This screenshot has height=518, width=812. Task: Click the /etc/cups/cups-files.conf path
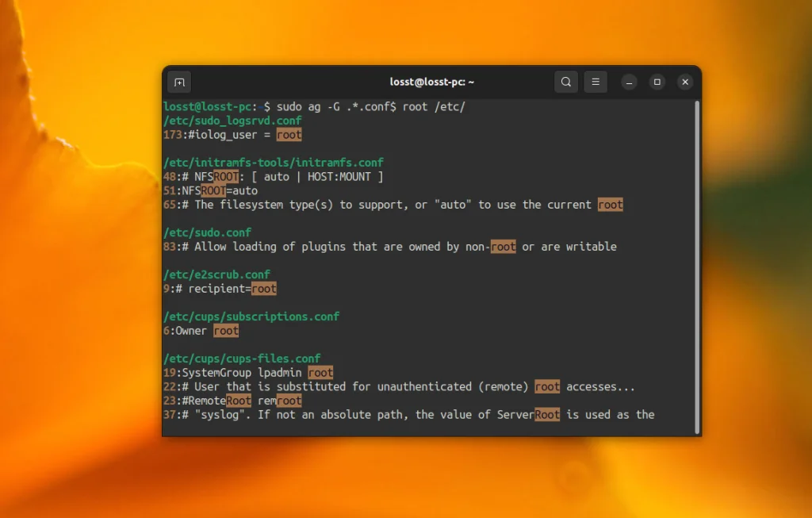[x=241, y=358]
